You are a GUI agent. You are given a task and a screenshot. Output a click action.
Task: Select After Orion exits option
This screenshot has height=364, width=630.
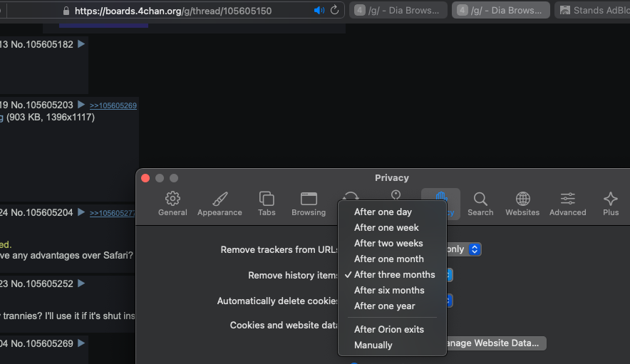(392, 329)
